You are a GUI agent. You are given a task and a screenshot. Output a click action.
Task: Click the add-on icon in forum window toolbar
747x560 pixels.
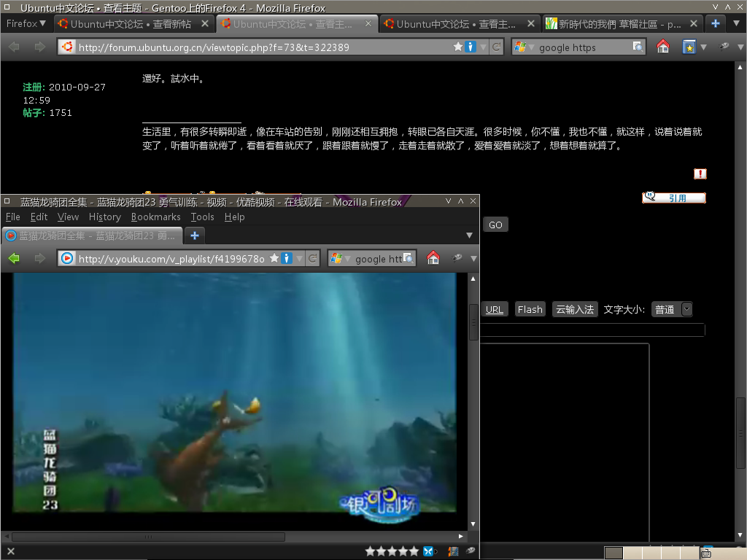[724, 46]
